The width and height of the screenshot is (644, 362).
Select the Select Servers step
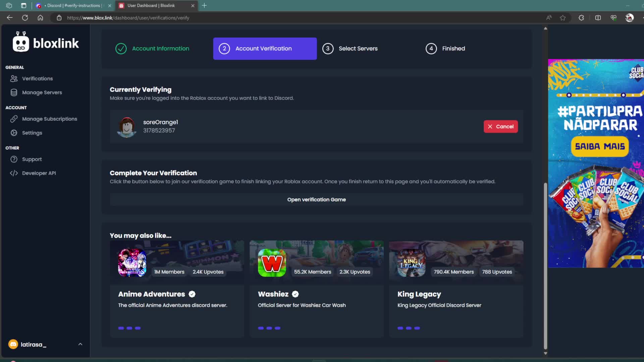pyautogui.click(x=358, y=49)
